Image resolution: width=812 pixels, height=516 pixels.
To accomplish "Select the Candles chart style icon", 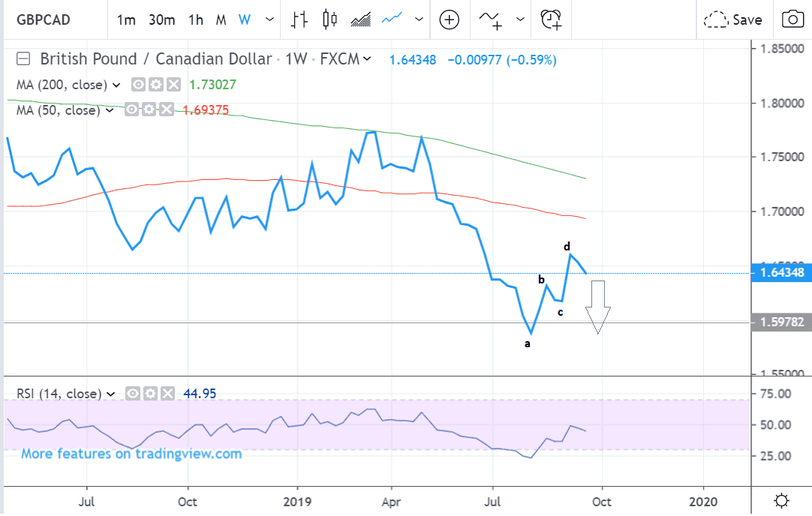I will pos(329,19).
